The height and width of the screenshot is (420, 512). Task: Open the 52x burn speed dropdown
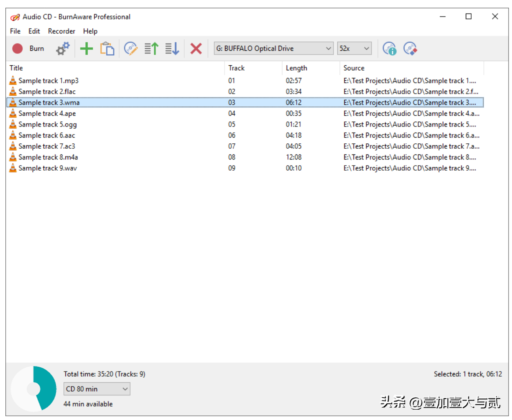click(354, 48)
